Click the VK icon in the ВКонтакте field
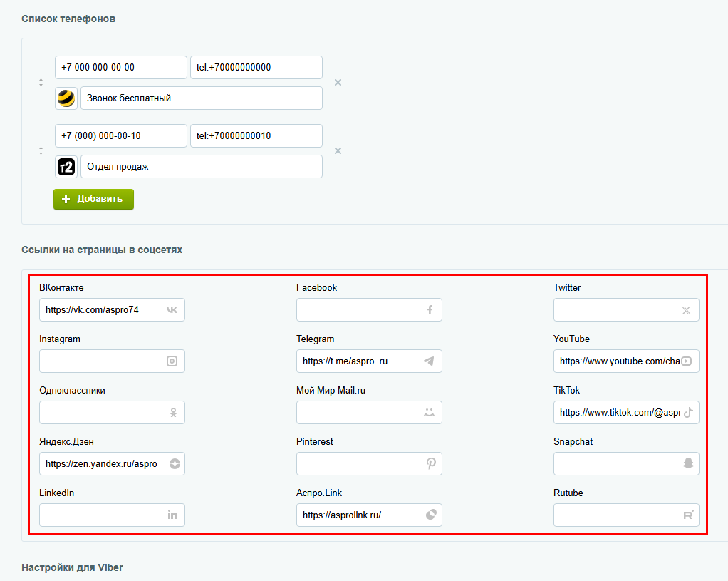 (172, 309)
